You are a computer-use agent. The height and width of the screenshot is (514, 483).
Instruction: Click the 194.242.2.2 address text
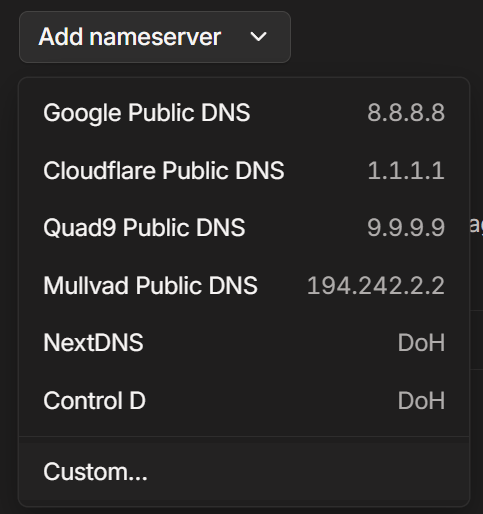[x=376, y=286]
